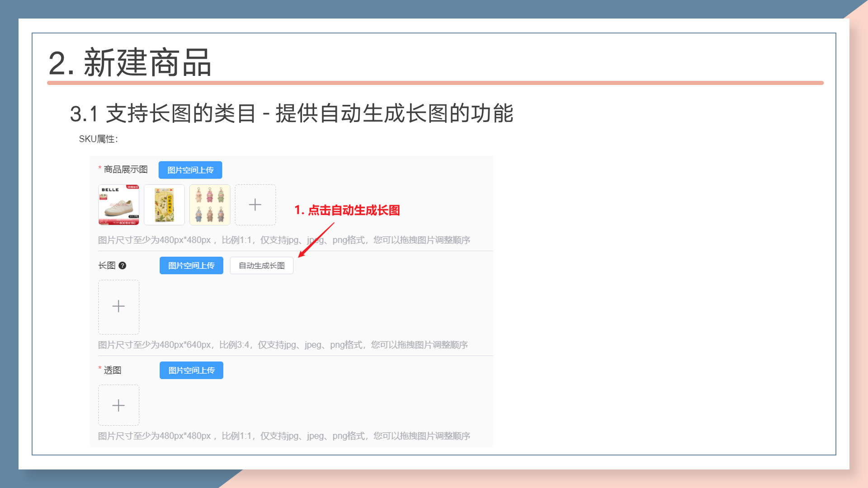
Task: Click the 商品展示图 field label
Action: pyautogui.click(x=126, y=169)
